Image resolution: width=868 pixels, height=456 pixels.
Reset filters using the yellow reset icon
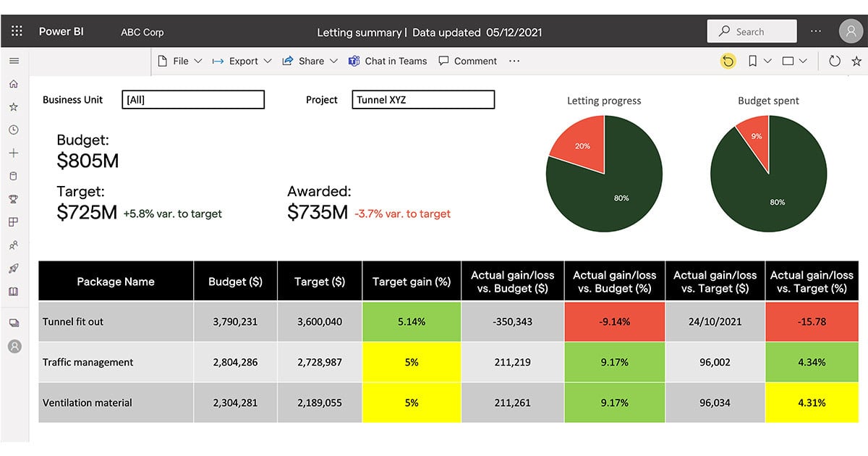(x=728, y=61)
